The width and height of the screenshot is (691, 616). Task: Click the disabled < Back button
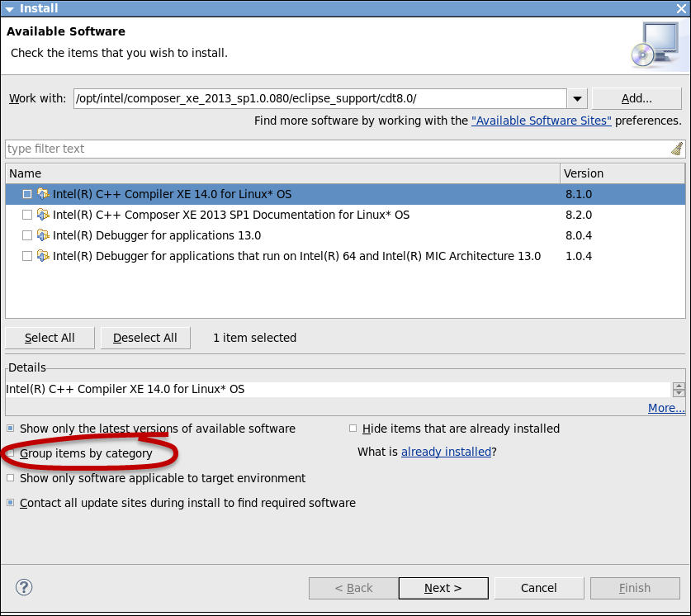coord(353,588)
